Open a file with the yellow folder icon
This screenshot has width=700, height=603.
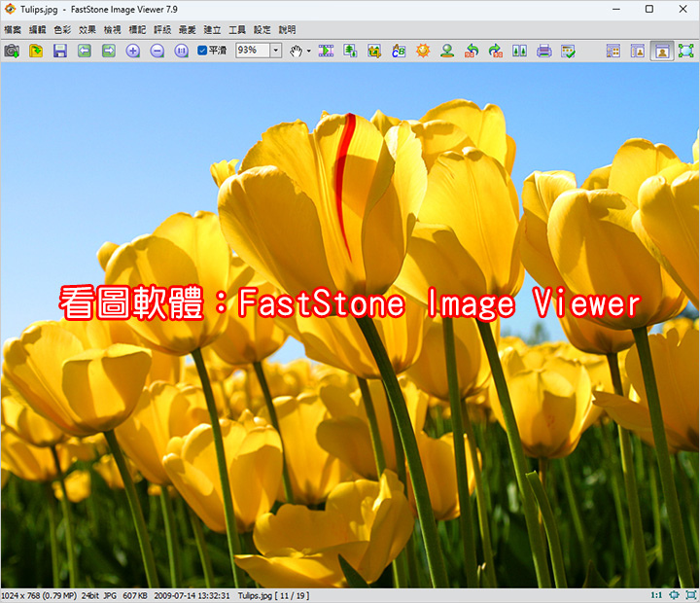[x=36, y=51]
